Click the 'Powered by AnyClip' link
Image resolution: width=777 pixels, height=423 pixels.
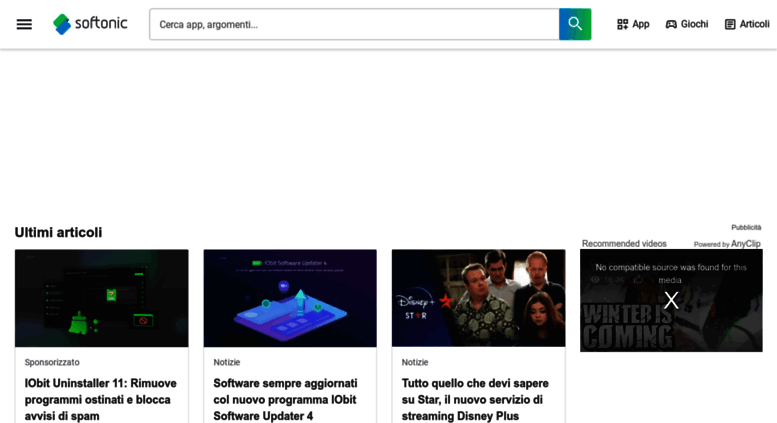click(727, 244)
